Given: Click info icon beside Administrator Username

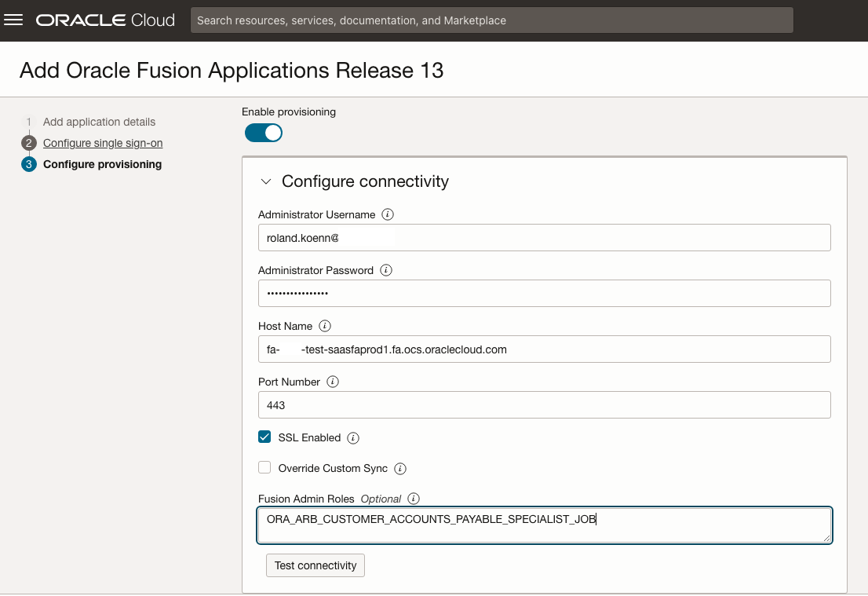Looking at the screenshot, I should pyautogui.click(x=388, y=214).
